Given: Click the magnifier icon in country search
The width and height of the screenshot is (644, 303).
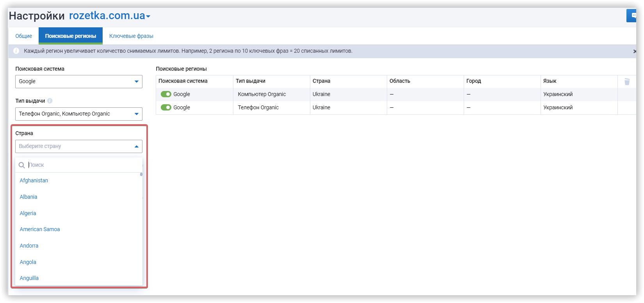Looking at the screenshot, I should pyautogui.click(x=22, y=165).
